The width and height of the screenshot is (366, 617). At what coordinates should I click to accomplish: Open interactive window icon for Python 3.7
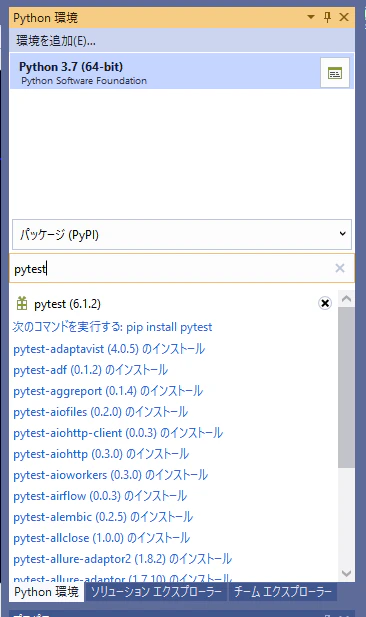click(x=335, y=73)
